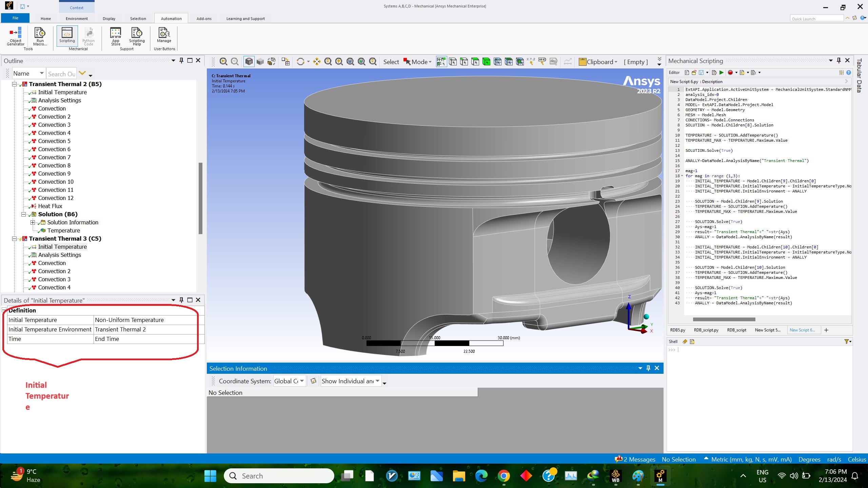Switch to the New Script 5 tab
868x488 pixels.
768,330
